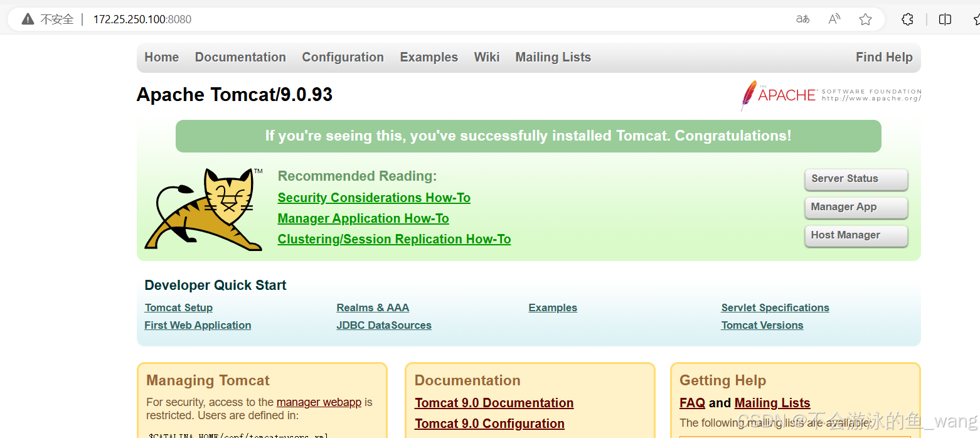Follow the Realms & AAA link
This screenshot has width=980, height=438.
pos(373,307)
